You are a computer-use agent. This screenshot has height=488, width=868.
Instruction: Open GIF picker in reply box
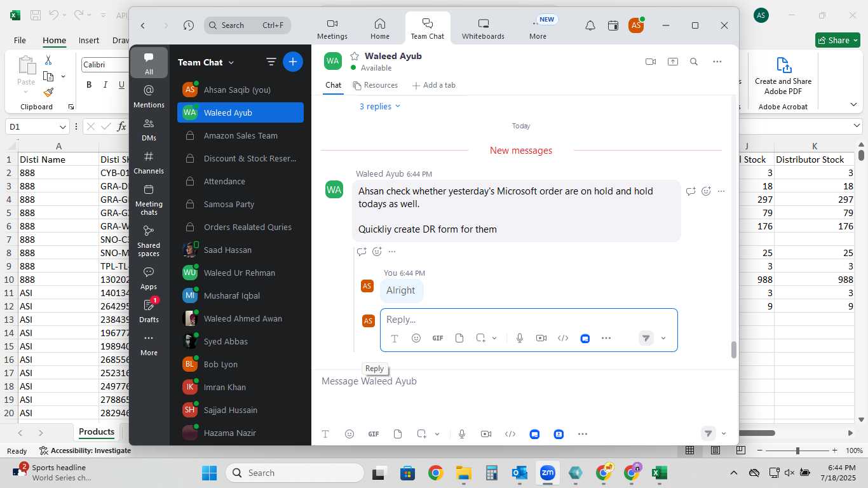[438, 338]
